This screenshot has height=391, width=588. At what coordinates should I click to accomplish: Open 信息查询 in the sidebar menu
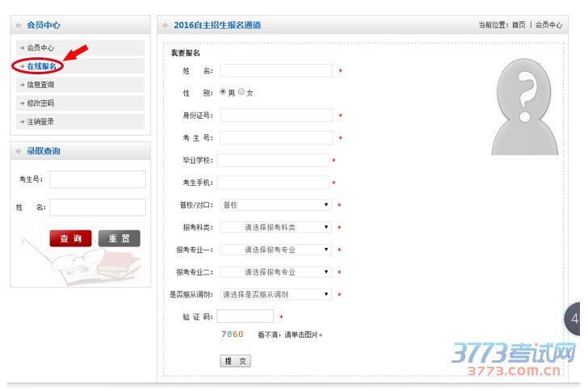pos(40,85)
